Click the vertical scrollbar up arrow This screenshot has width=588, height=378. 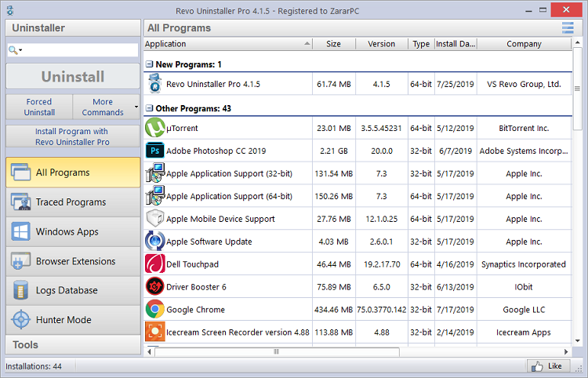point(578,43)
